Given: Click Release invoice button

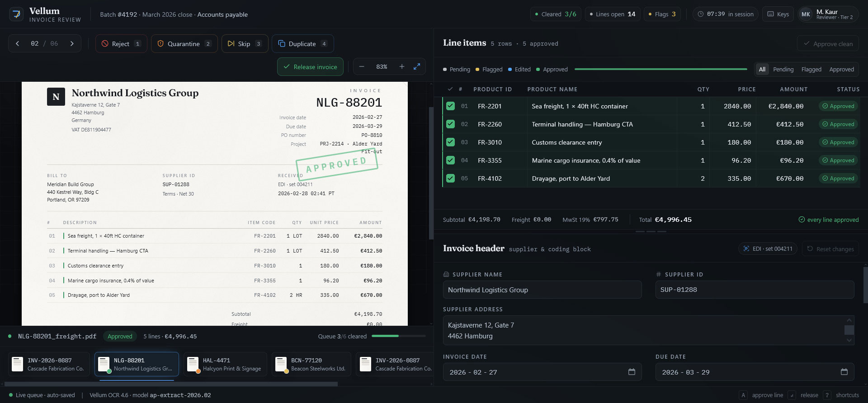Looking at the screenshot, I should tap(310, 67).
